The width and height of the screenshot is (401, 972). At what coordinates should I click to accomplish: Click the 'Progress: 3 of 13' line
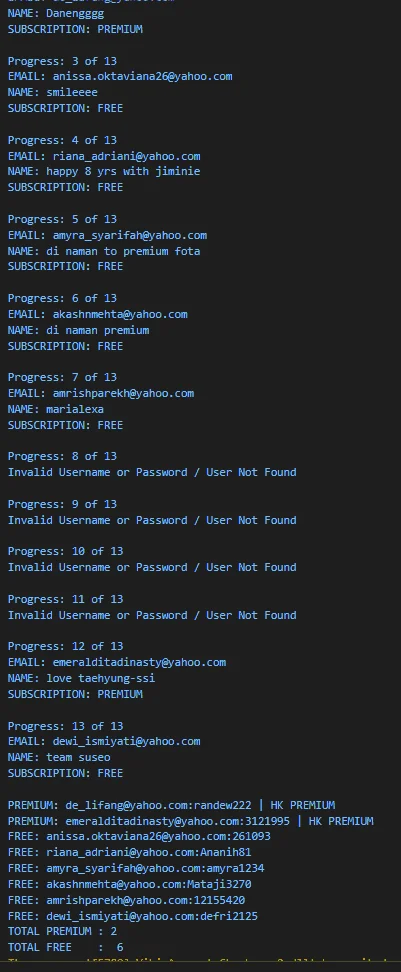click(62, 61)
